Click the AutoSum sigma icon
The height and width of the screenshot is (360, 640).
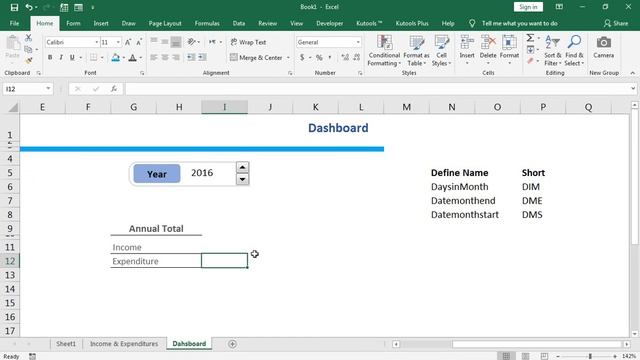[x=530, y=38]
